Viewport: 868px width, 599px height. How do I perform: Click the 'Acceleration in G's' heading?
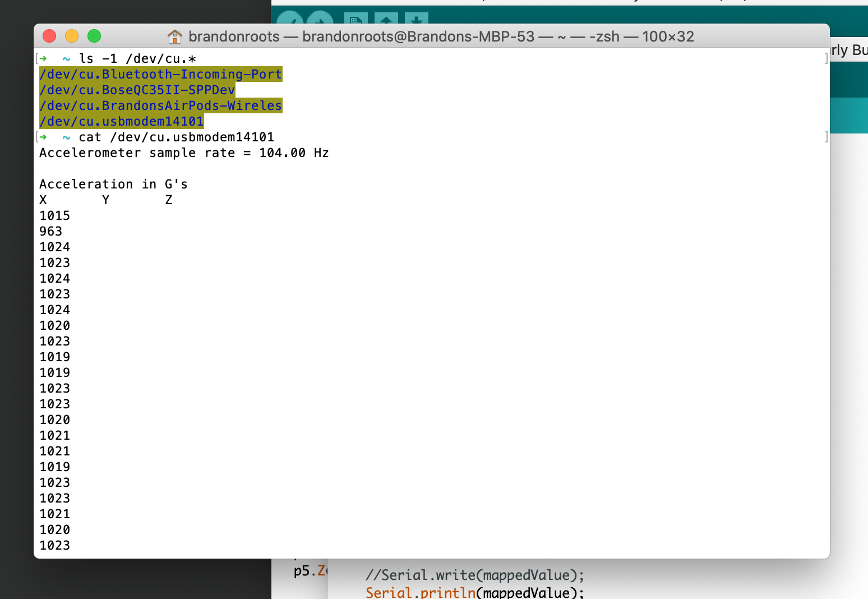click(x=113, y=184)
